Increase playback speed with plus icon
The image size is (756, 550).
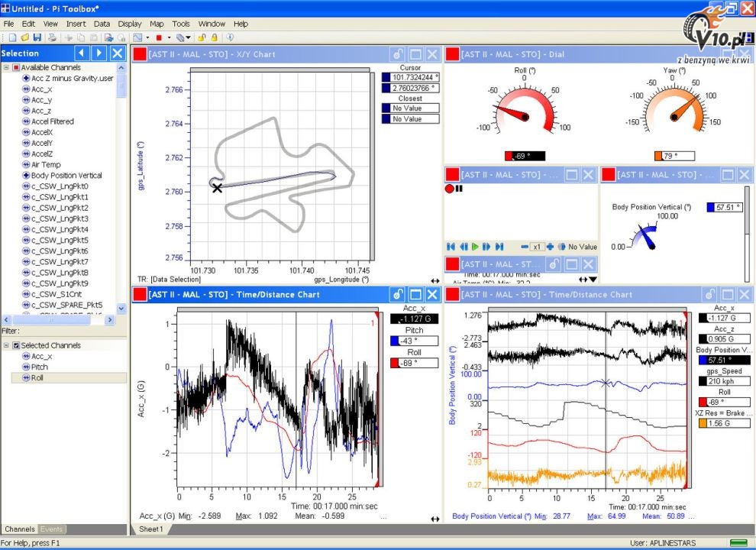550,247
